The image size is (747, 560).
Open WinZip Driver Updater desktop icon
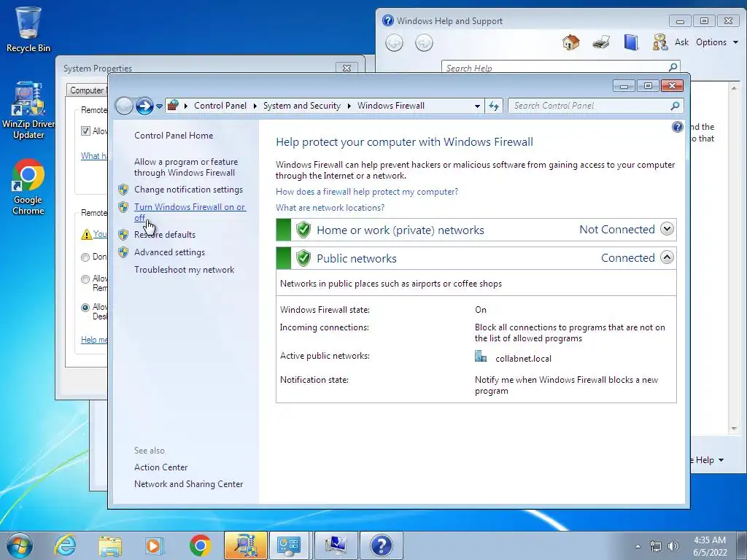pos(28,110)
